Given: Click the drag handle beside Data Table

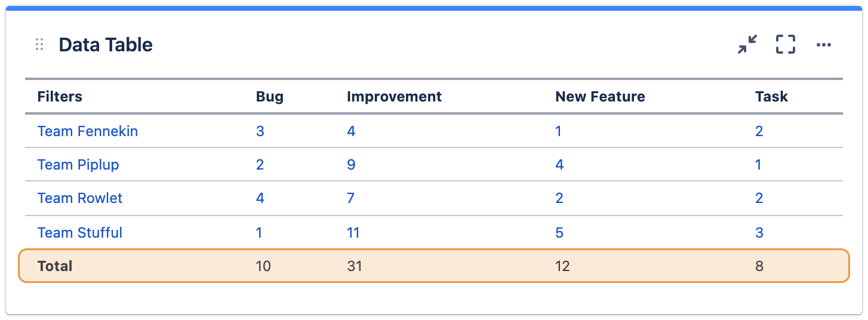Looking at the screenshot, I should tap(39, 45).
